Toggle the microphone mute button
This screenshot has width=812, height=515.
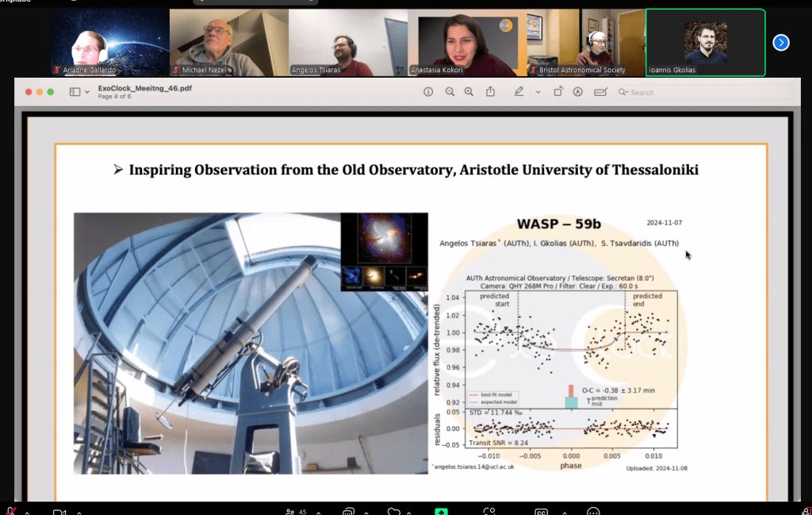(x=11, y=511)
